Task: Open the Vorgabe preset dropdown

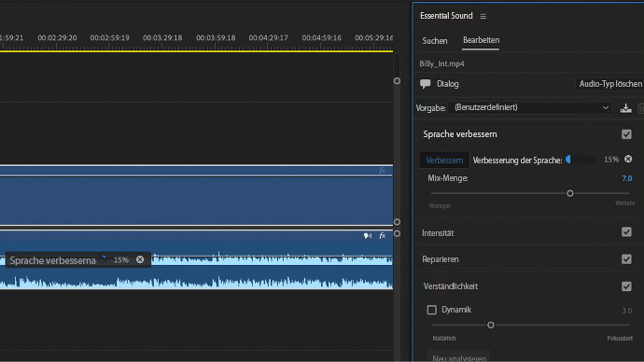Action: coord(530,108)
